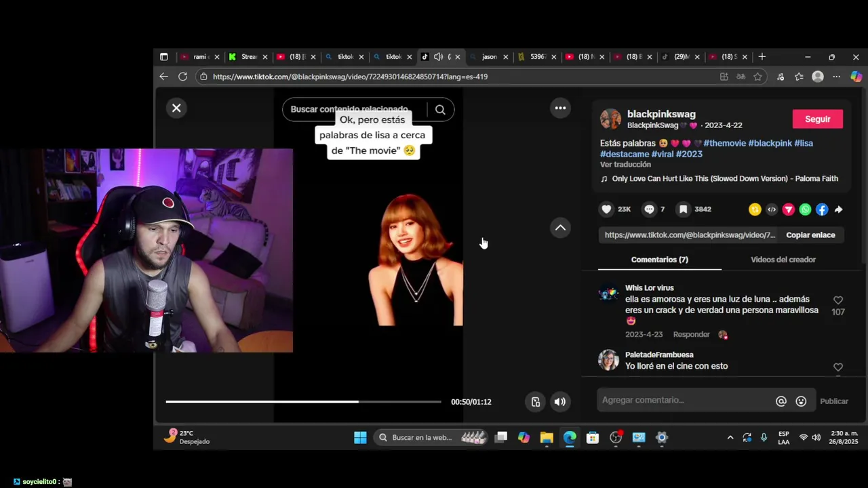868x488 pixels.
Task: Open the embed code icon
Action: tap(772, 209)
